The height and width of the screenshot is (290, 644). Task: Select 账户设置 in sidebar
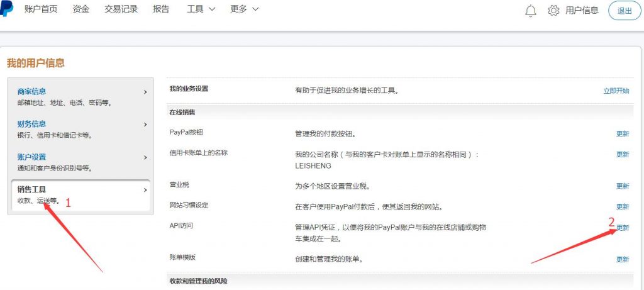(79, 162)
